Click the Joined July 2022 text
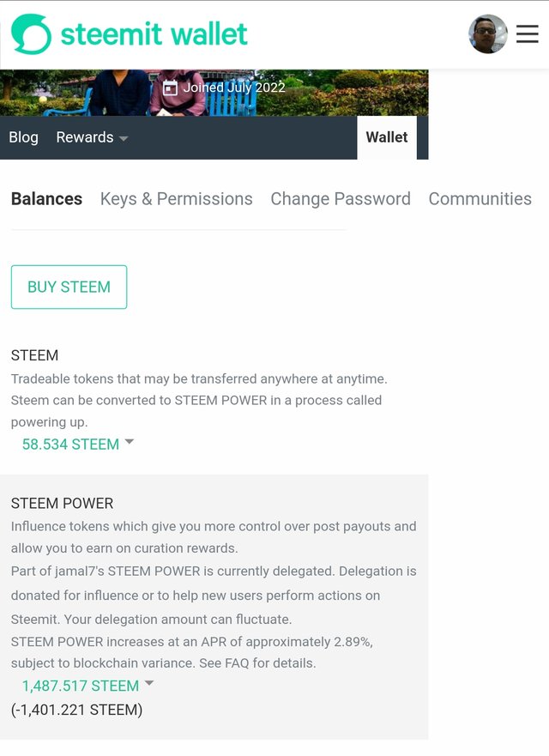 [233, 88]
